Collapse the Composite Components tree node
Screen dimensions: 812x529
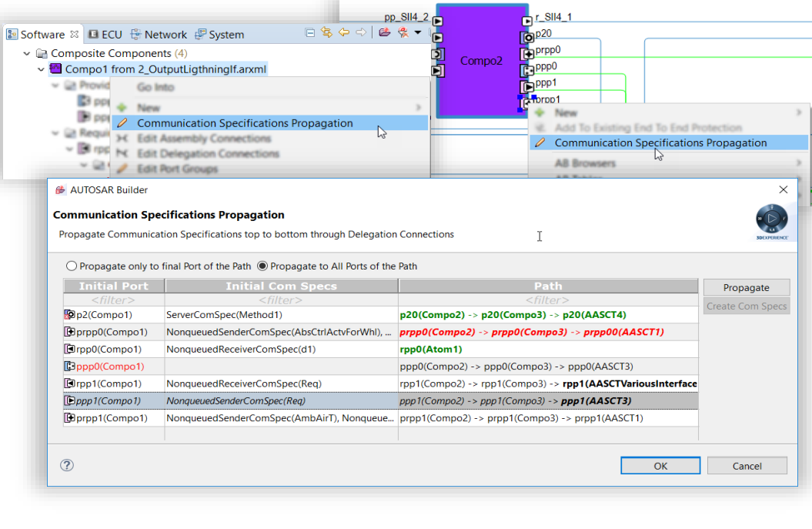27,53
